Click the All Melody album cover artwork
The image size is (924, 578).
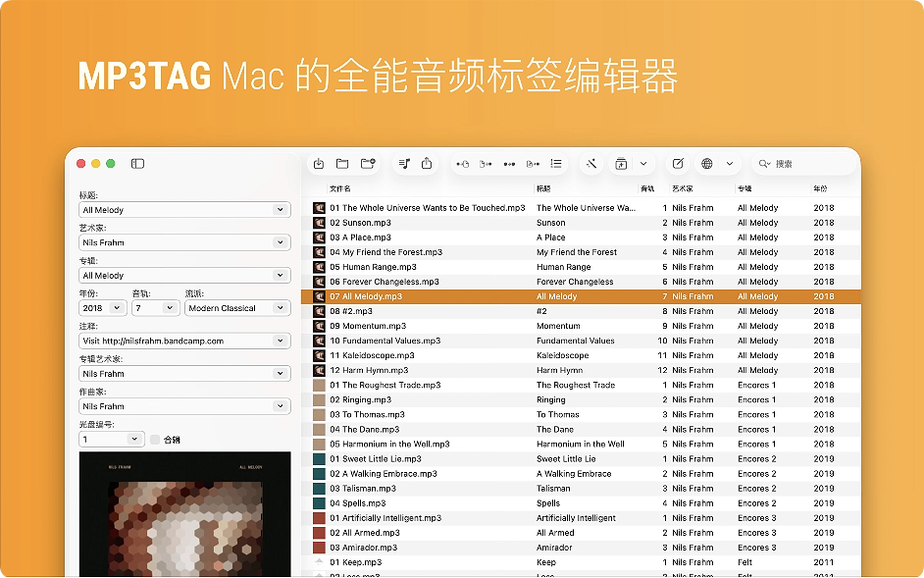(185, 515)
